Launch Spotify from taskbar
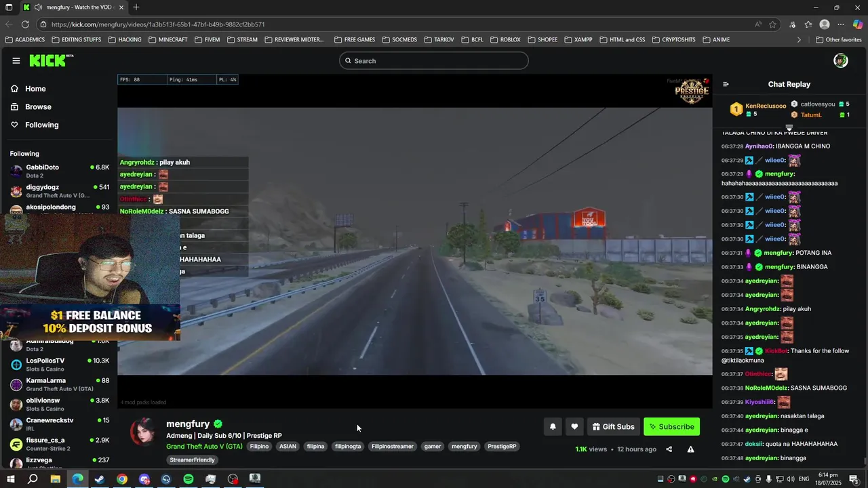Screen dimensions: 868x488 [x=189, y=479]
